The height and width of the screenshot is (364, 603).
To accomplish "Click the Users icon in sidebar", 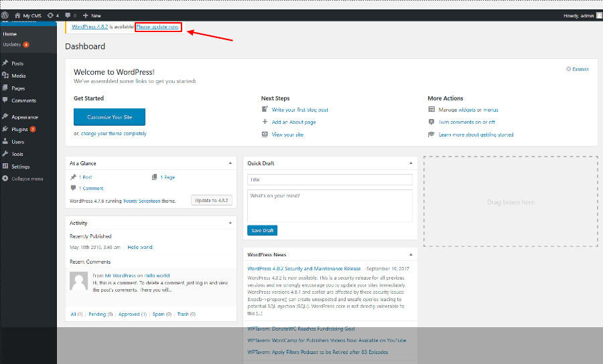I will point(5,141).
